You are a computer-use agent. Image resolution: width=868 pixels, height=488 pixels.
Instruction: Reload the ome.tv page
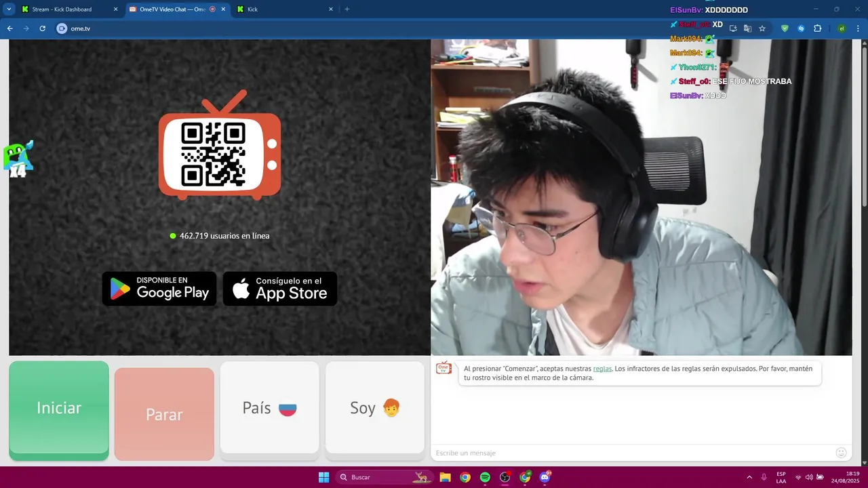click(42, 28)
